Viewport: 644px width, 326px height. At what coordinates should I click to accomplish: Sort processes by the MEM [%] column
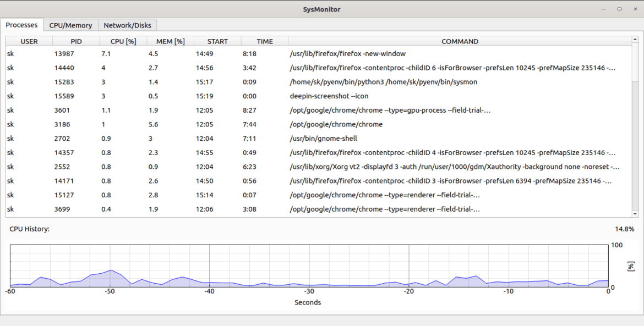170,41
